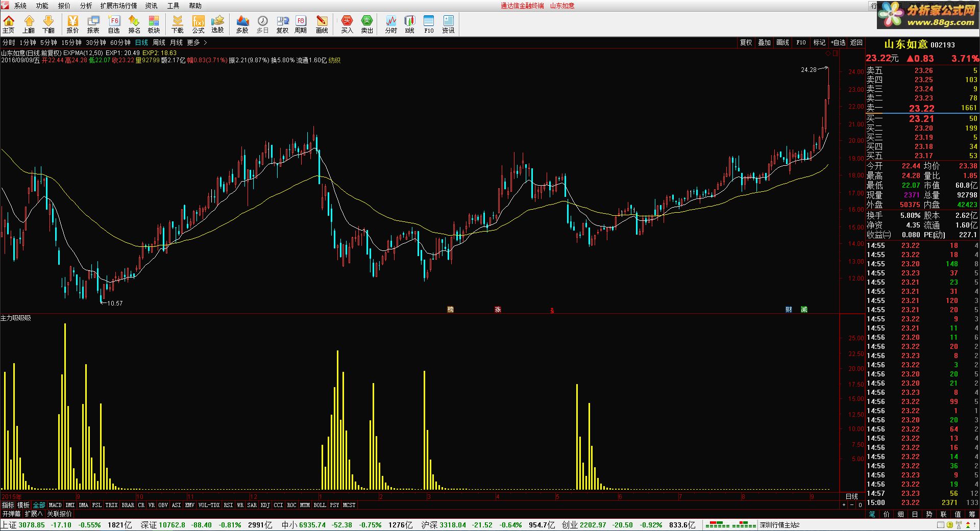Switch to 多股 multi-stock view

coord(242,24)
